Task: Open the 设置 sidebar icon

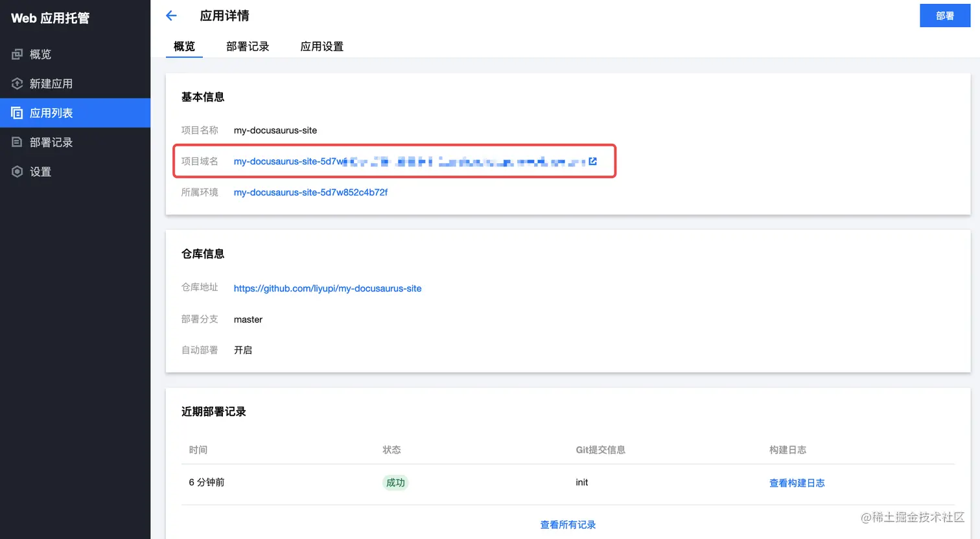Action: pos(17,171)
